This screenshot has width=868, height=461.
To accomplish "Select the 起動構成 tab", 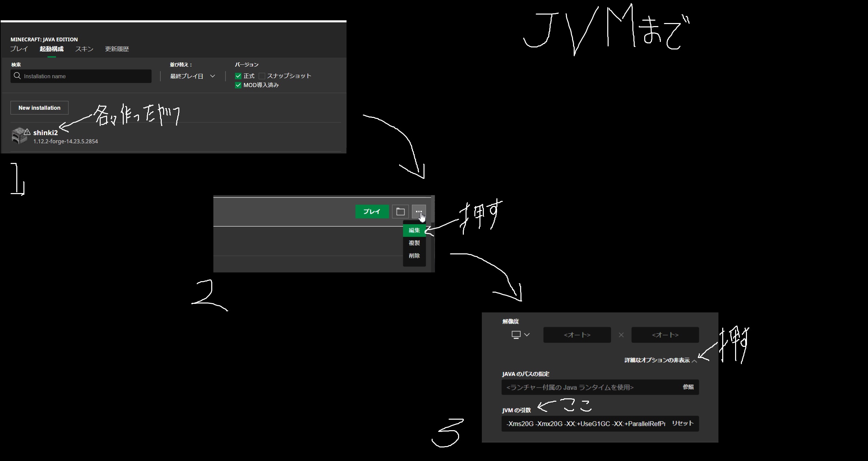I will 52,49.
